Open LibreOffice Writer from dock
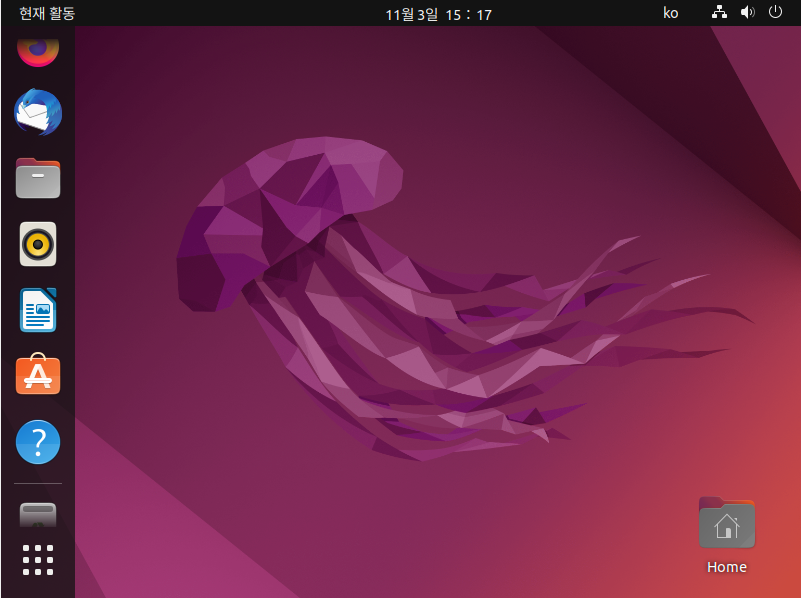The width and height of the screenshot is (801, 598). click(38, 310)
